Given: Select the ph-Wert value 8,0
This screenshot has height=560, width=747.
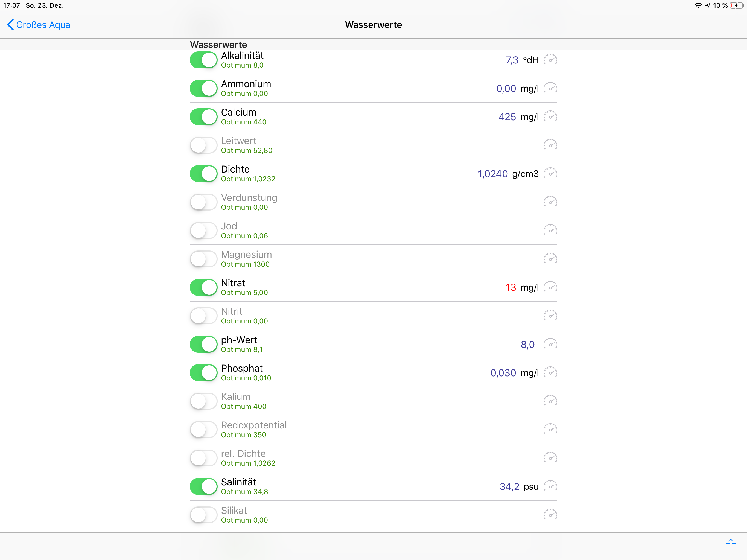Looking at the screenshot, I should pos(527,344).
